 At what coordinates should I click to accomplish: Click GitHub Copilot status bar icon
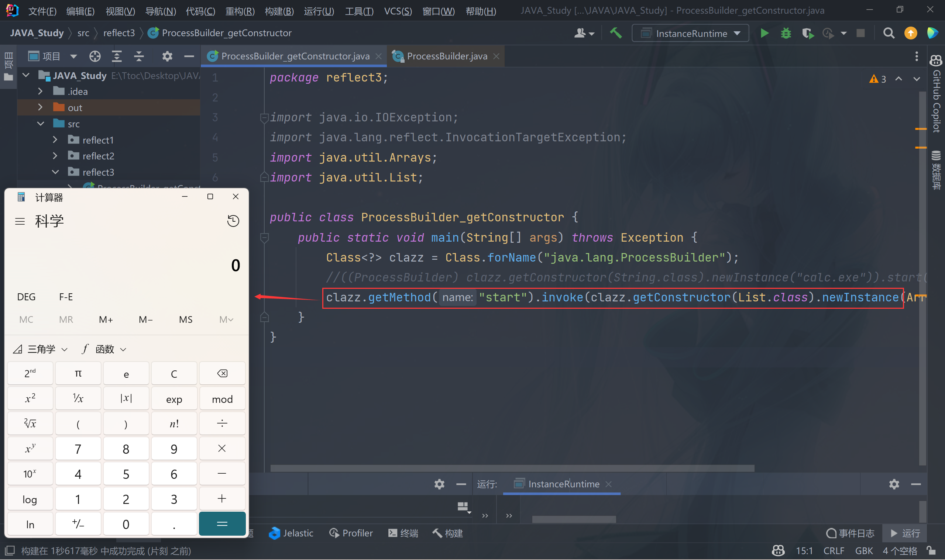(778, 550)
